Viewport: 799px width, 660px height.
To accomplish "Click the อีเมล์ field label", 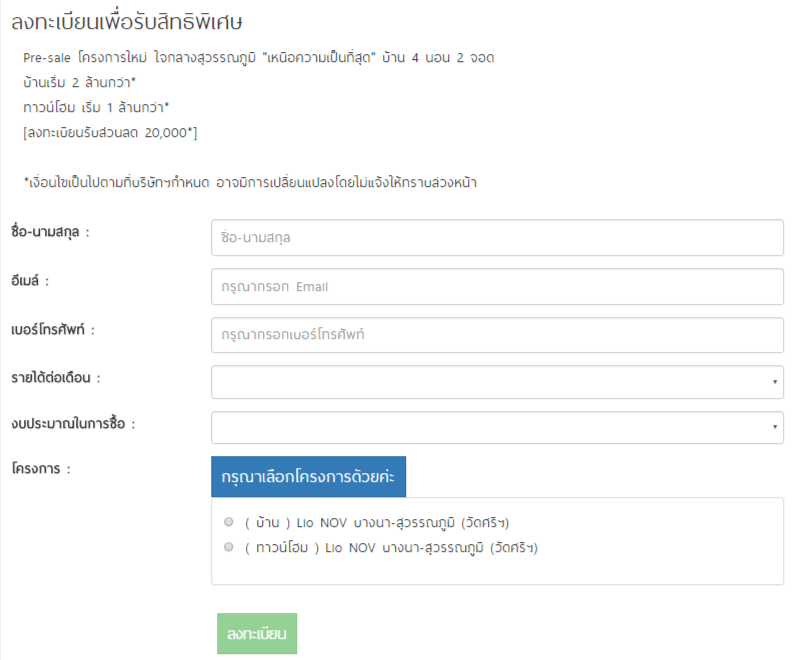I will (x=30, y=281).
